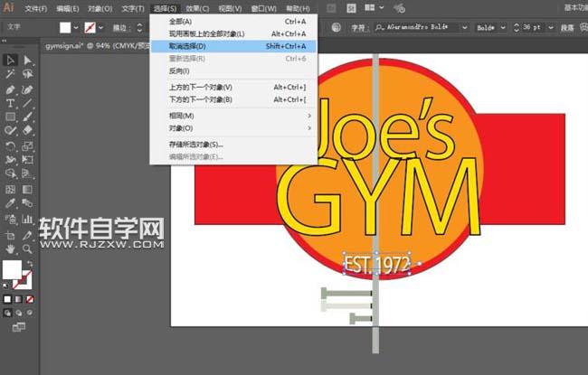Screen dimensions: 588x375
Task: Open the 文件(F) menu
Action: click(x=36, y=8)
